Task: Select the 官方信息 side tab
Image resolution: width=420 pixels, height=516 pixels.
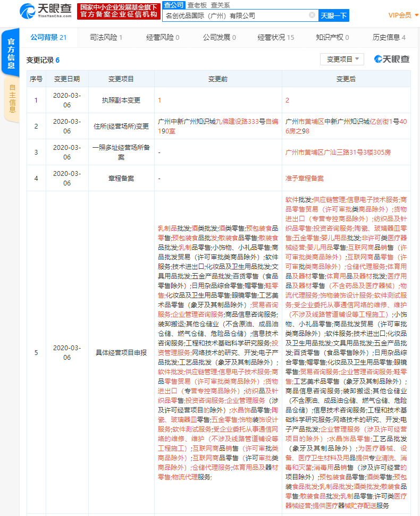Action: click(11, 53)
